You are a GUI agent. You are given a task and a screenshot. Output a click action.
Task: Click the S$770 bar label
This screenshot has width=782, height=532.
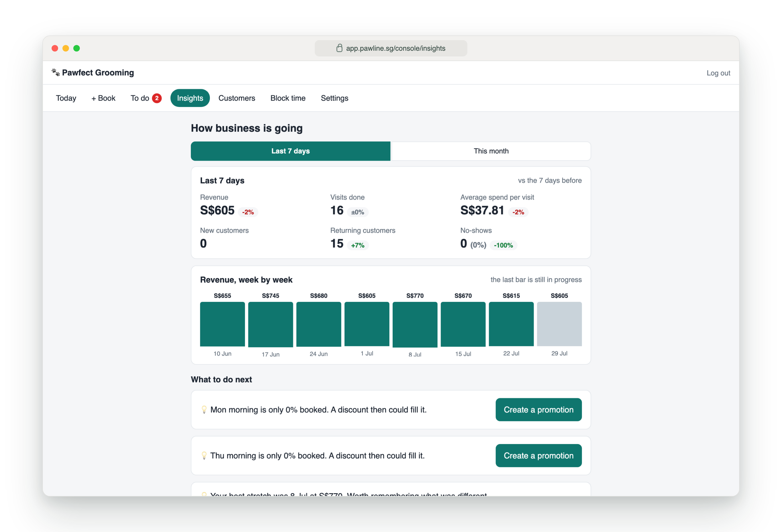click(415, 296)
